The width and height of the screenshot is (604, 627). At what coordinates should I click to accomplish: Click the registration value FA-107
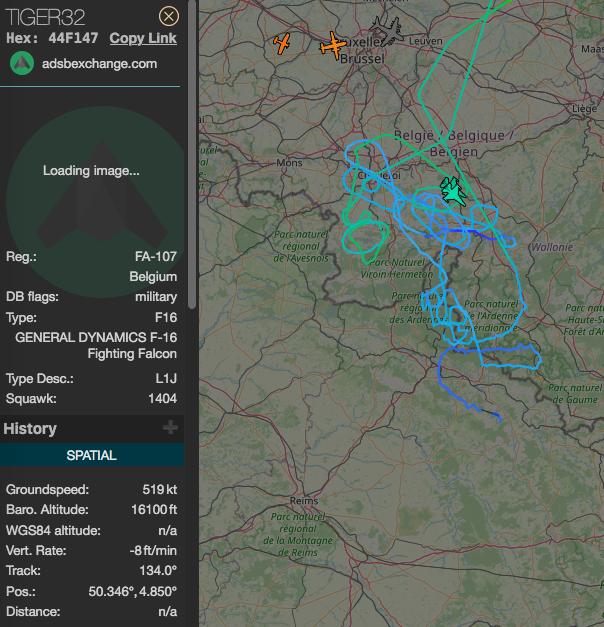point(156,256)
